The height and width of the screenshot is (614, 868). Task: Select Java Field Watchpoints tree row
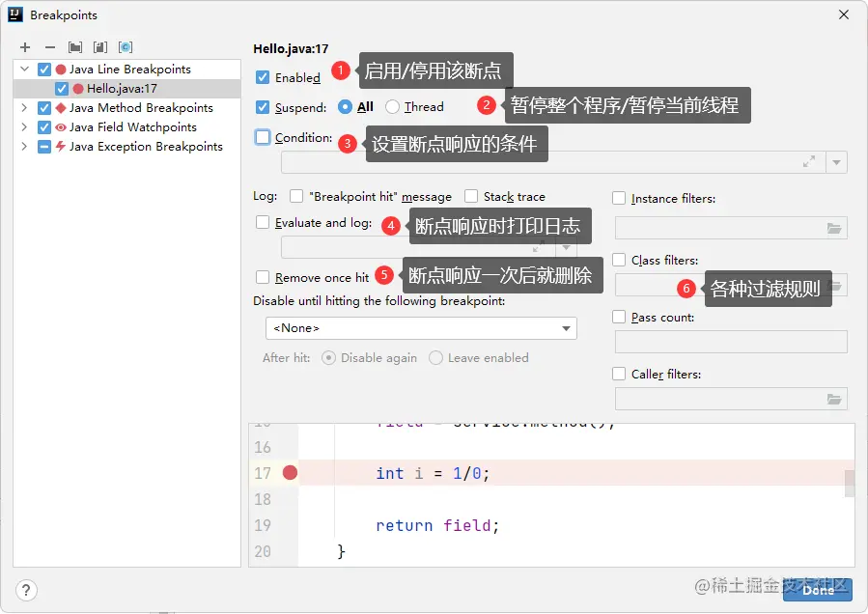point(127,127)
